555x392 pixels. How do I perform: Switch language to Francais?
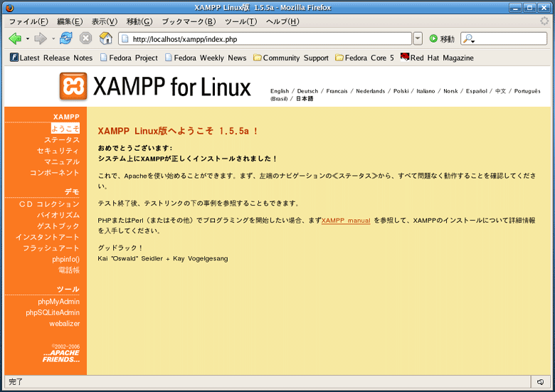pos(337,91)
